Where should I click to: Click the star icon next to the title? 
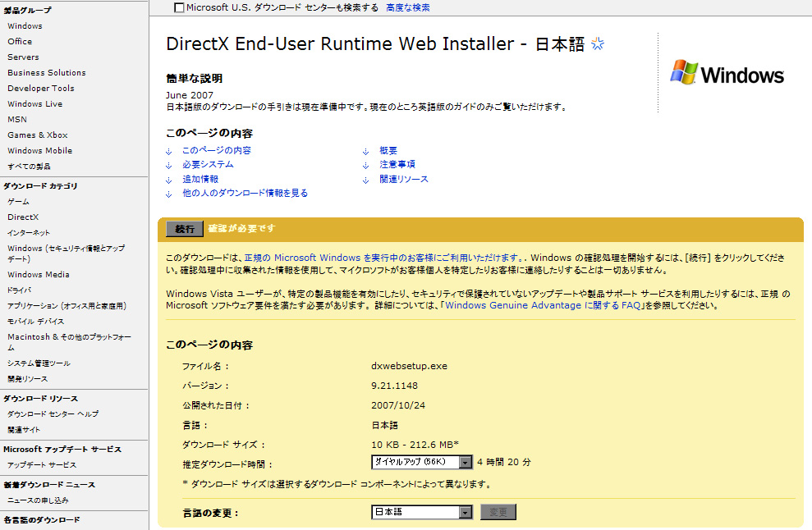(598, 44)
